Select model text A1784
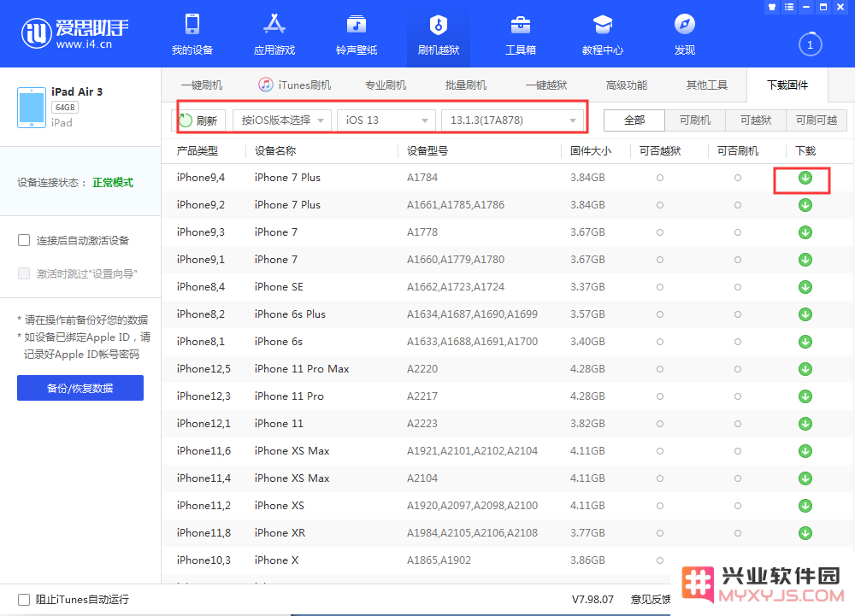Image resolution: width=855 pixels, height=616 pixels. (422, 178)
